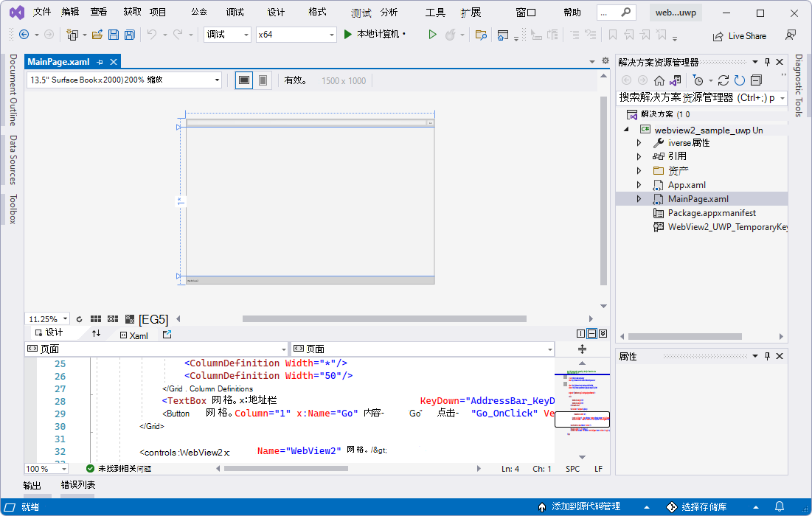Click Sync with Active Document icon

tap(723, 80)
